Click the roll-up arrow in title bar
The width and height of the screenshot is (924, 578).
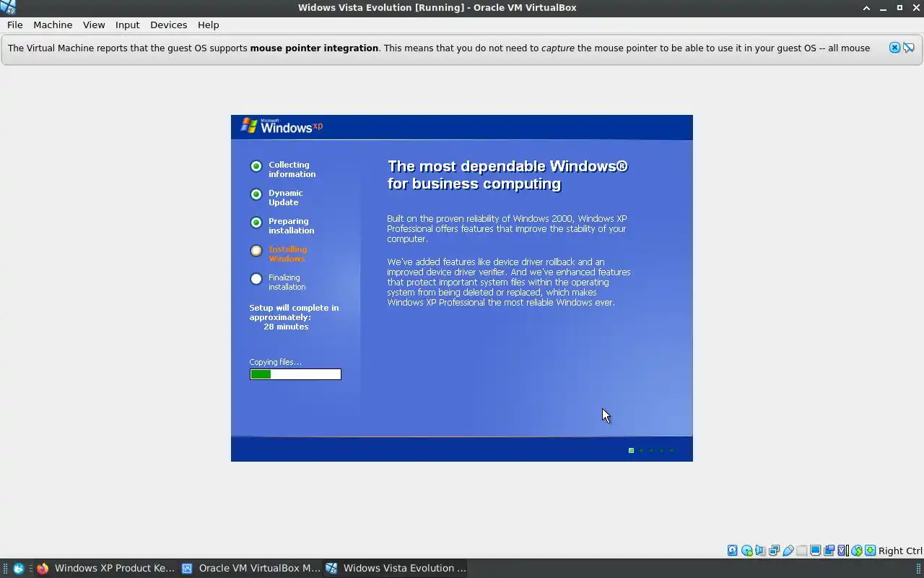(x=866, y=7)
